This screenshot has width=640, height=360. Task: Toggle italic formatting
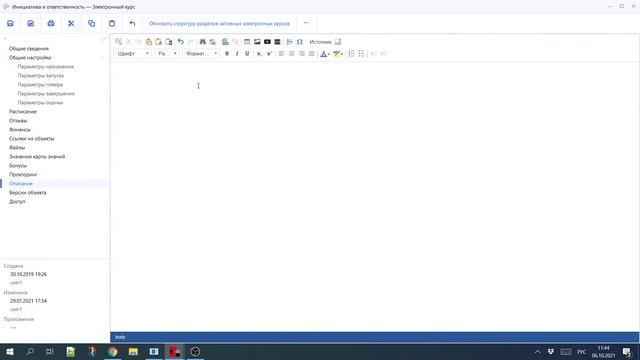click(x=237, y=53)
